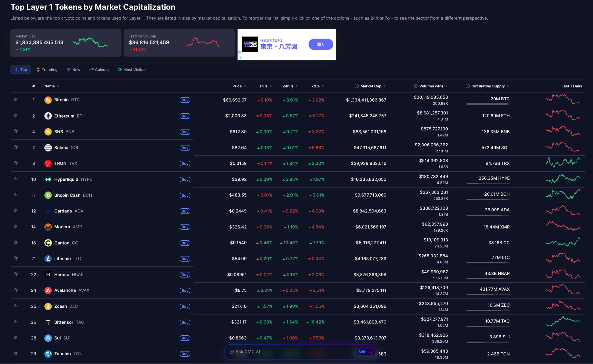593x364 pixels.
Task: Click Bitcoin Cash circulating supply progress bar
Action: (488, 199)
